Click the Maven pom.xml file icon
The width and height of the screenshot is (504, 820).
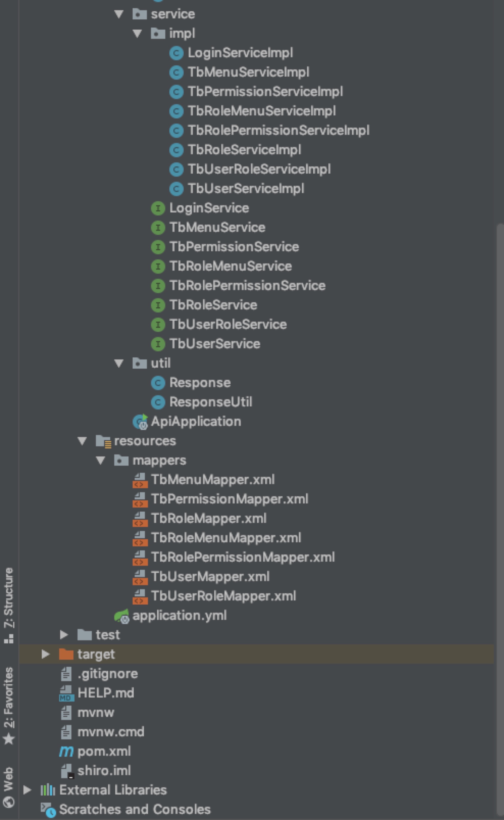(x=66, y=751)
